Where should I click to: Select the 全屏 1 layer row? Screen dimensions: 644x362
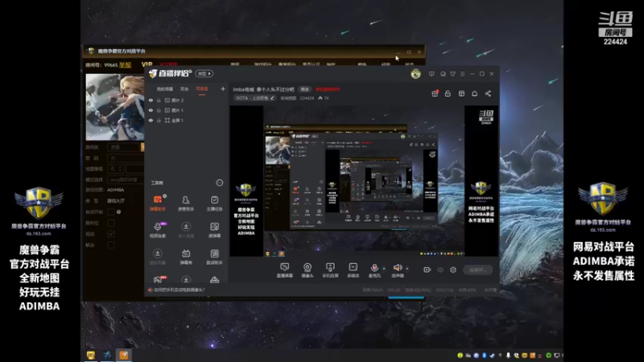coord(186,120)
